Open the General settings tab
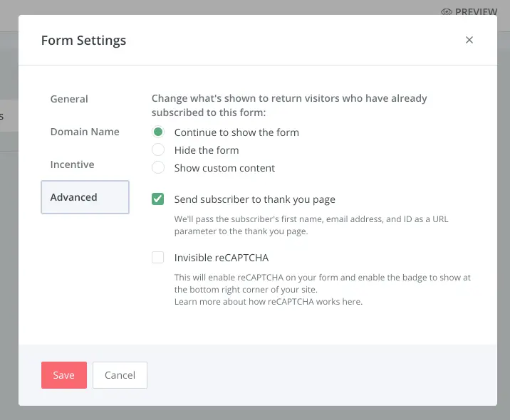Screen dimensions: 510x420 pyautogui.click(x=69, y=99)
